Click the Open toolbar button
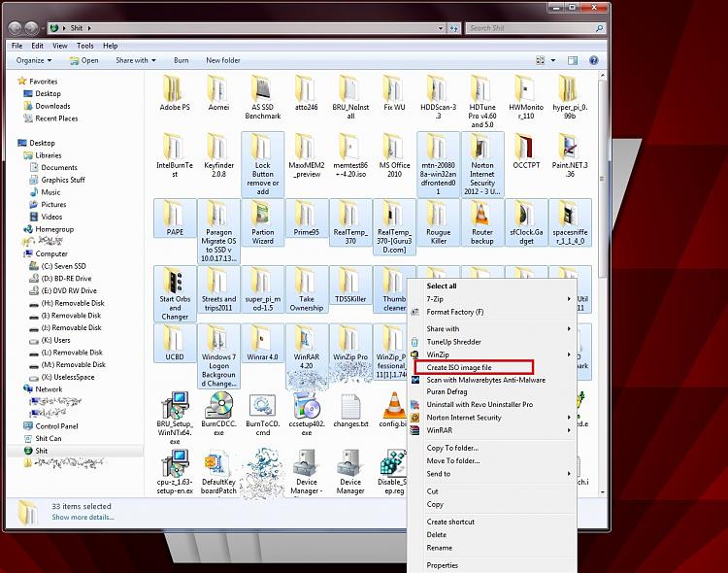Screen dimensions: 728x573 point(84,60)
